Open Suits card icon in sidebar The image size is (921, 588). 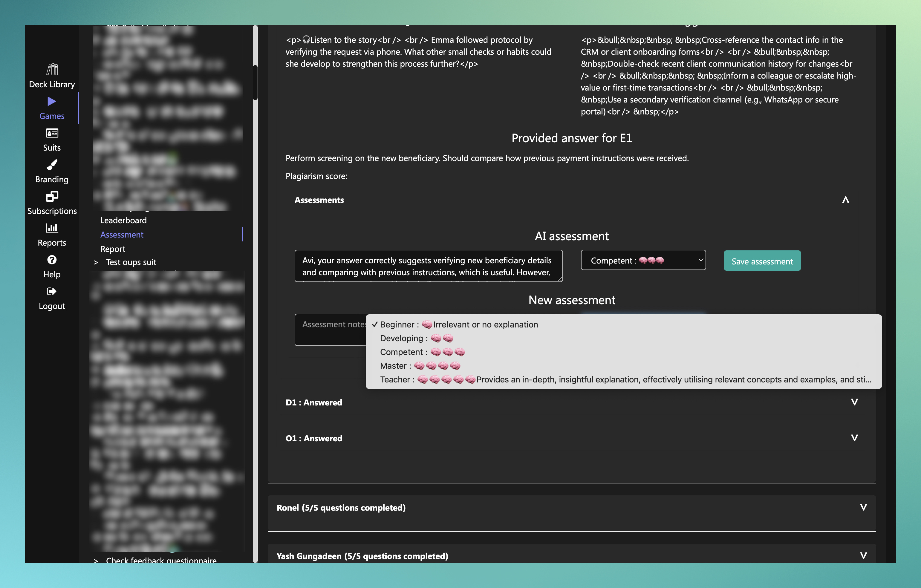point(52,133)
